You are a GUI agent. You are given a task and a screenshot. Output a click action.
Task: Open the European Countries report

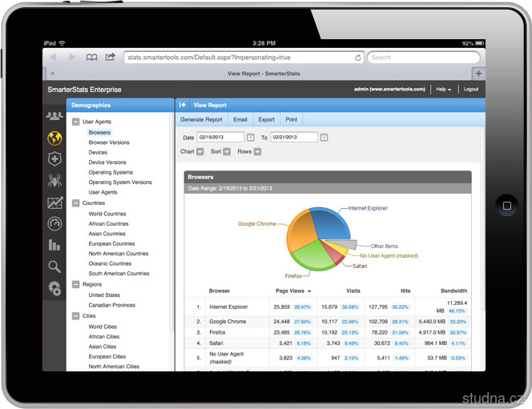point(111,243)
